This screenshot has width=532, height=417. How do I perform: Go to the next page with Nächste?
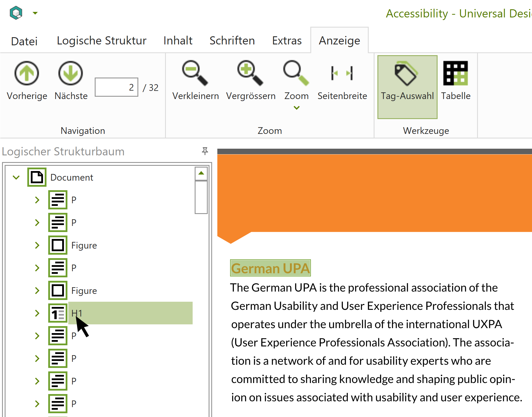coord(71,80)
